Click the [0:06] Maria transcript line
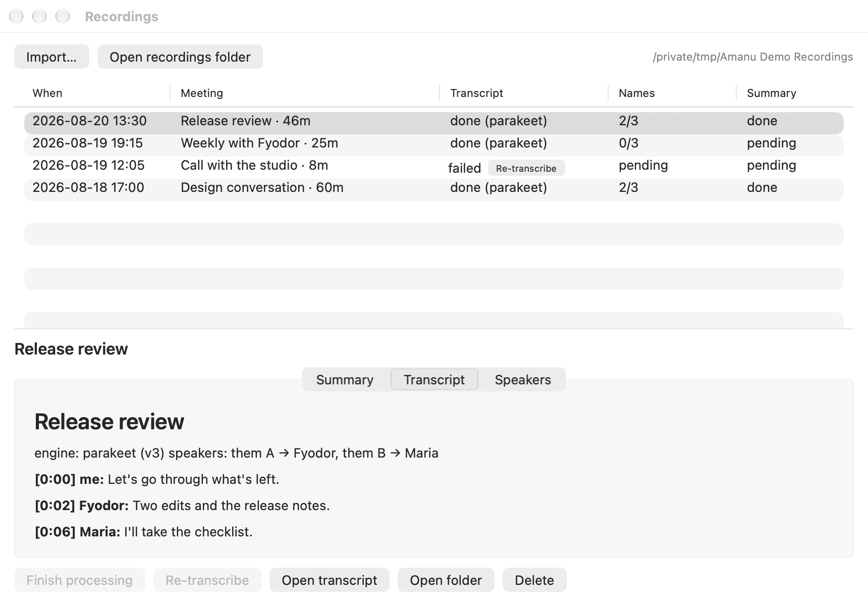868x598 pixels. click(143, 532)
